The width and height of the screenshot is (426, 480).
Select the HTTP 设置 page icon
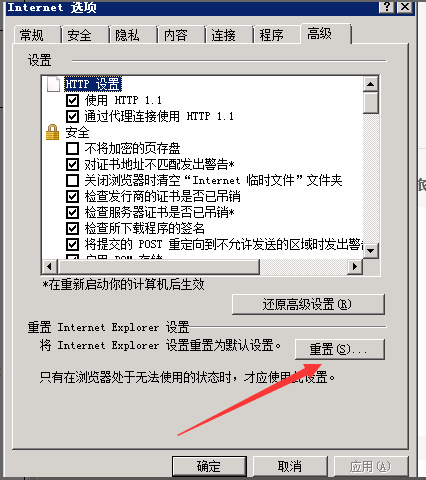53,84
